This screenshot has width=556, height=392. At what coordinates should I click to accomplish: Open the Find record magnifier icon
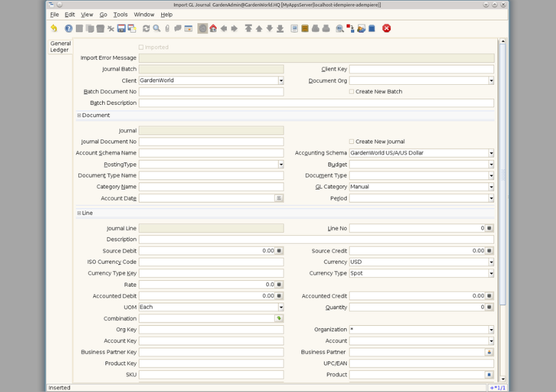pos(157,28)
